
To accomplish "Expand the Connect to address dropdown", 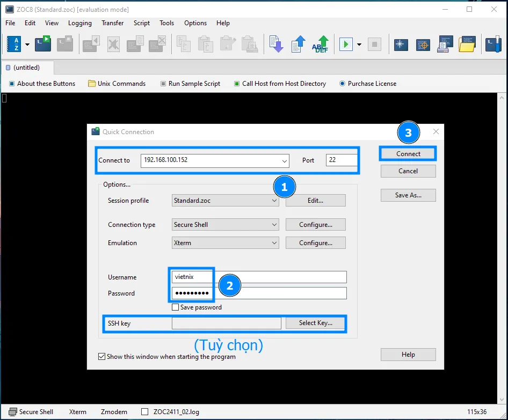I will point(284,161).
